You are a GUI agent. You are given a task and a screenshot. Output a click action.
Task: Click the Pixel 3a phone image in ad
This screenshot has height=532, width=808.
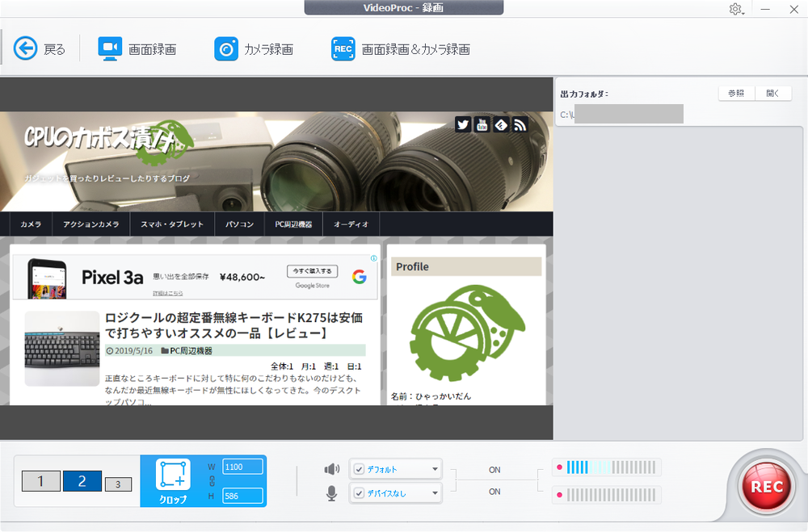pos(48,279)
